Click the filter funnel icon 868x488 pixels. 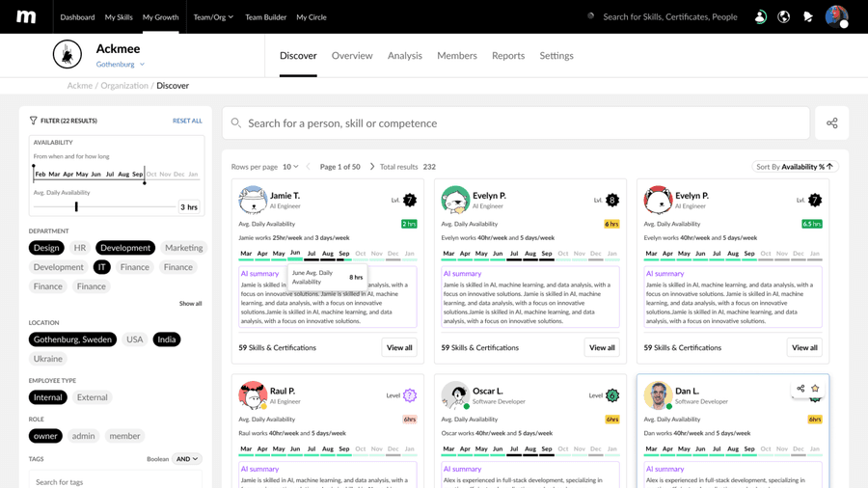33,121
